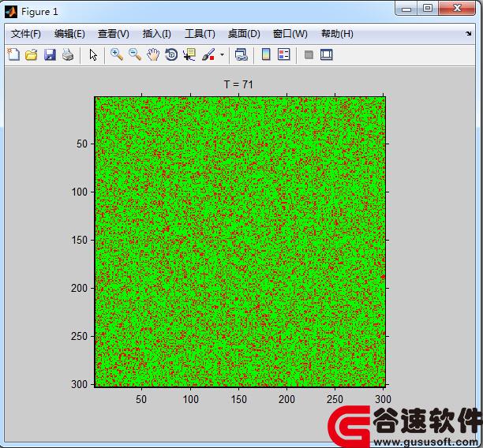Image resolution: width=483 pixels, height=448 pixels.
Task: Click the x-axis label 200
Action: 286,399
